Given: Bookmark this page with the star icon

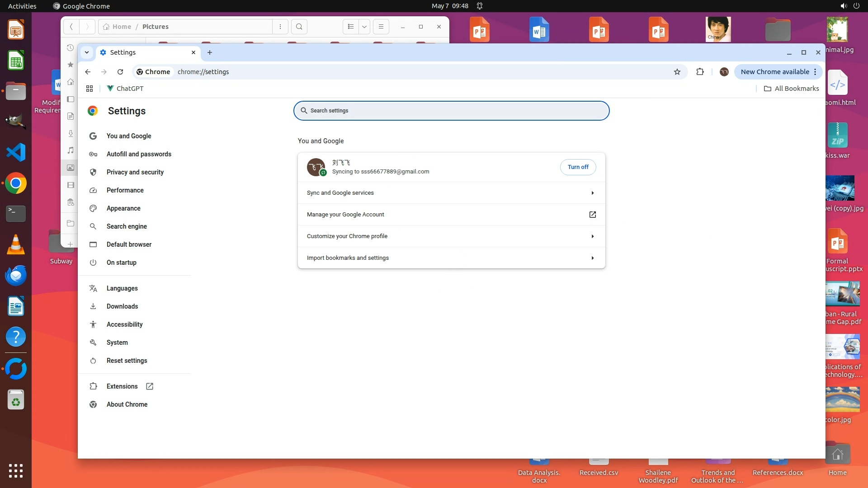Looking at the screenshot, I should coord(677,72).
